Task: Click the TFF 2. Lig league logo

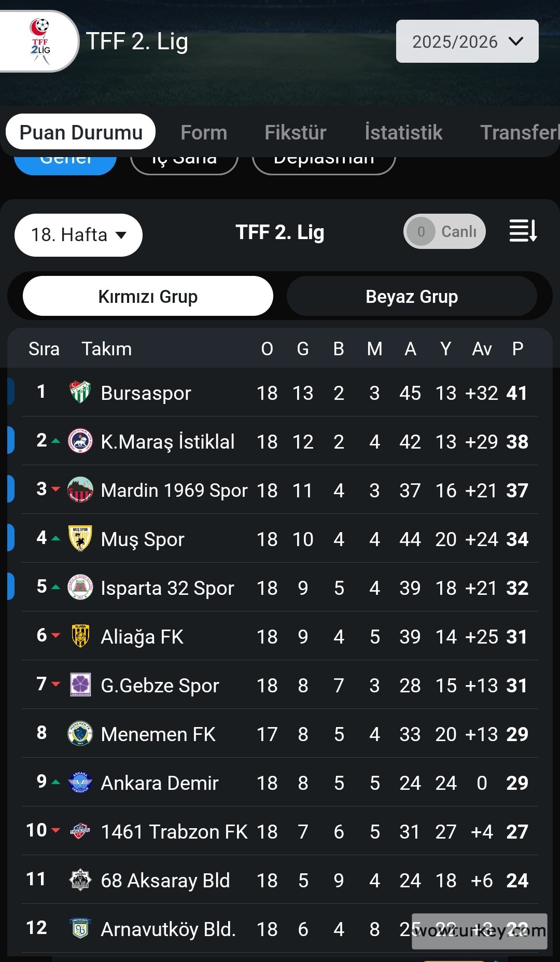Action: tap(40, 41)
